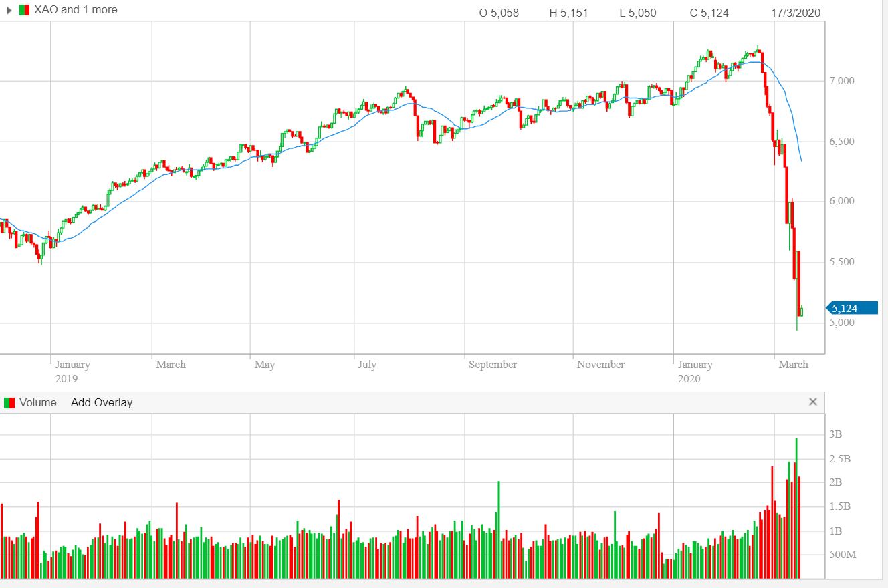This screenshot has height=588, width=888.
Task: Click the July time axis label
Action: pyautogui.click(x=367, y=365)
